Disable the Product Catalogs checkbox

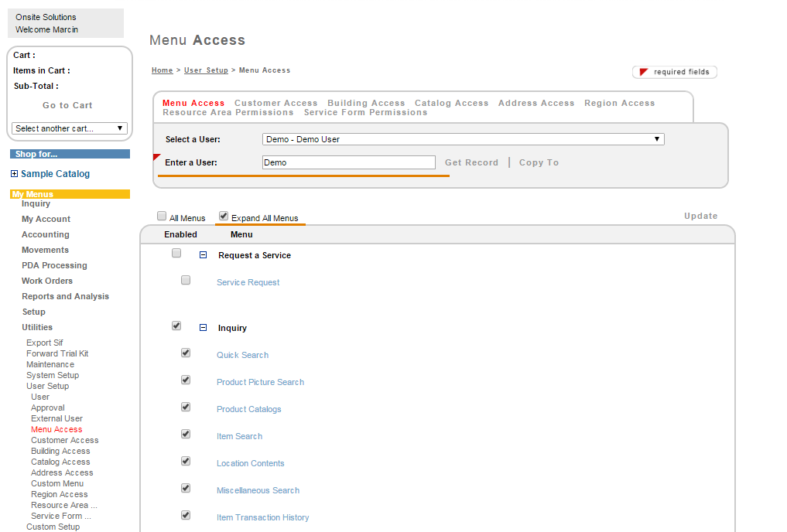186,407
